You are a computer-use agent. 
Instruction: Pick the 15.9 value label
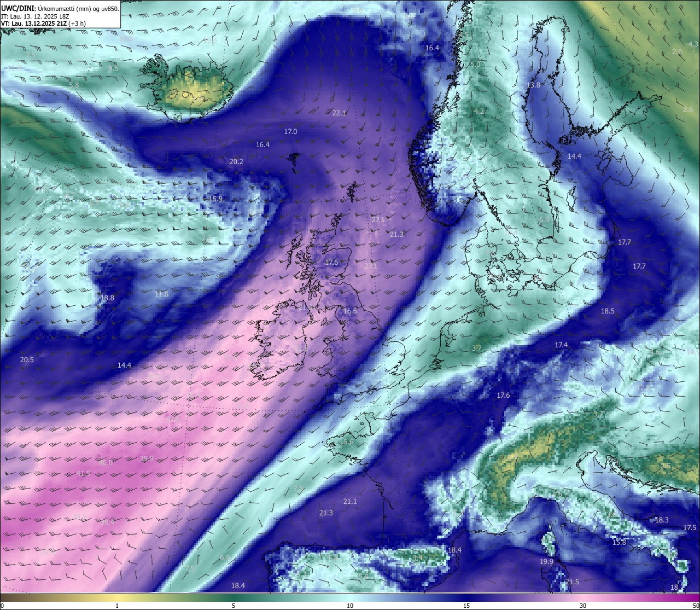[x=216, y=199]
